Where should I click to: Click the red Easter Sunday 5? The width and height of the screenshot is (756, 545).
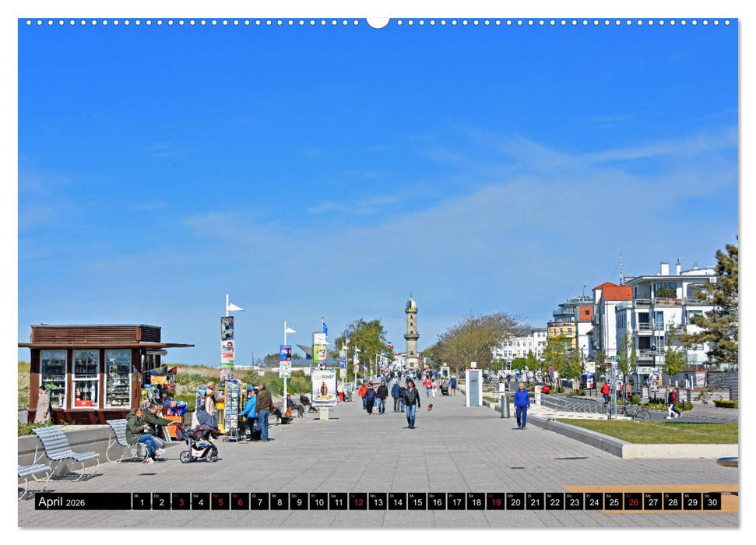click(220, 504)
